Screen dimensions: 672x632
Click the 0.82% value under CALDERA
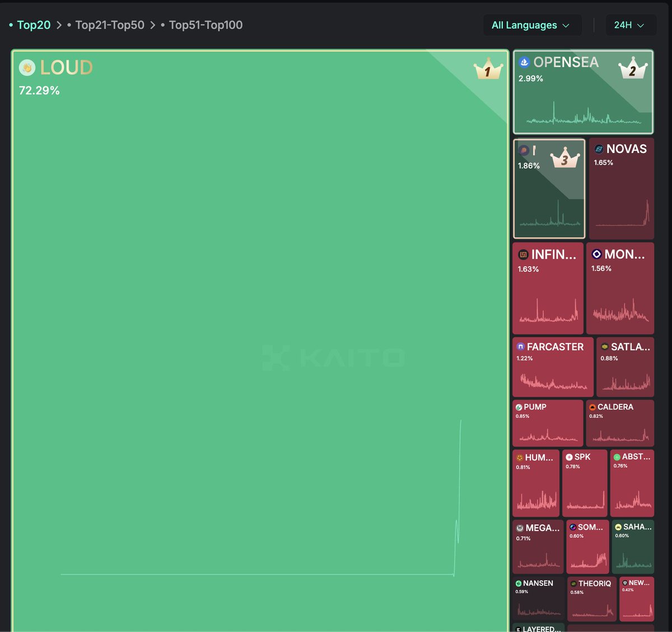coord(596,416)
